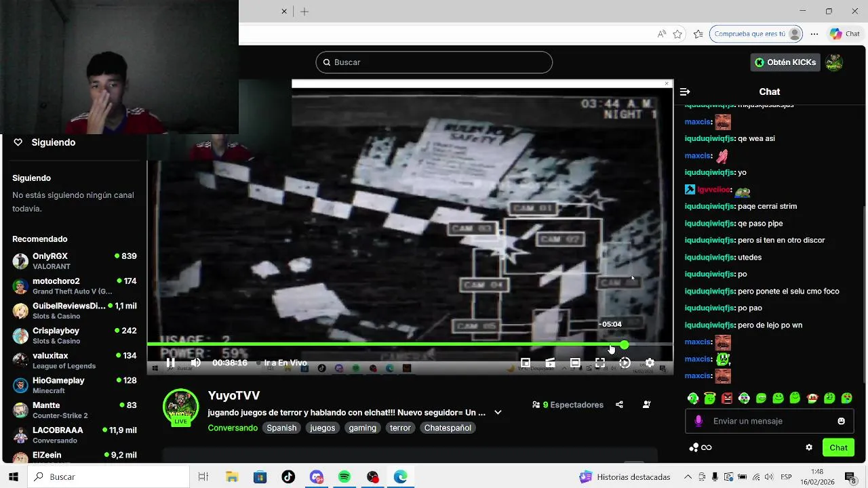The image size is (868, 488).
Task: Seek on the green video progress bar
Action: (410, 345)
